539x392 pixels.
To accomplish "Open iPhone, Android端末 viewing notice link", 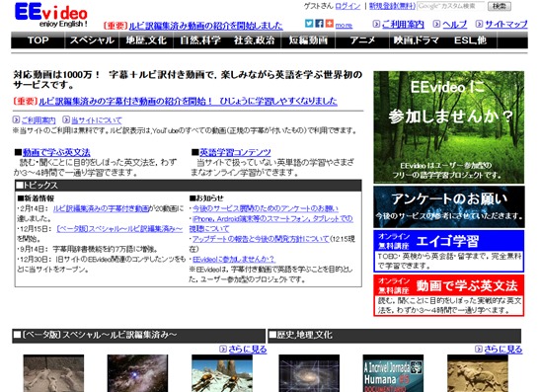I will pos(272,218).
